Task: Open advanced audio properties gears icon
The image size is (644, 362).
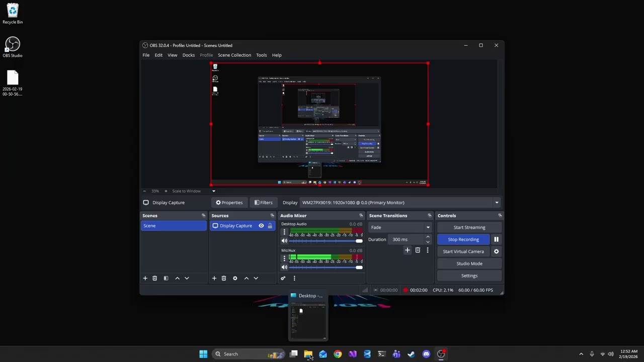Action: tap(283, 278)
